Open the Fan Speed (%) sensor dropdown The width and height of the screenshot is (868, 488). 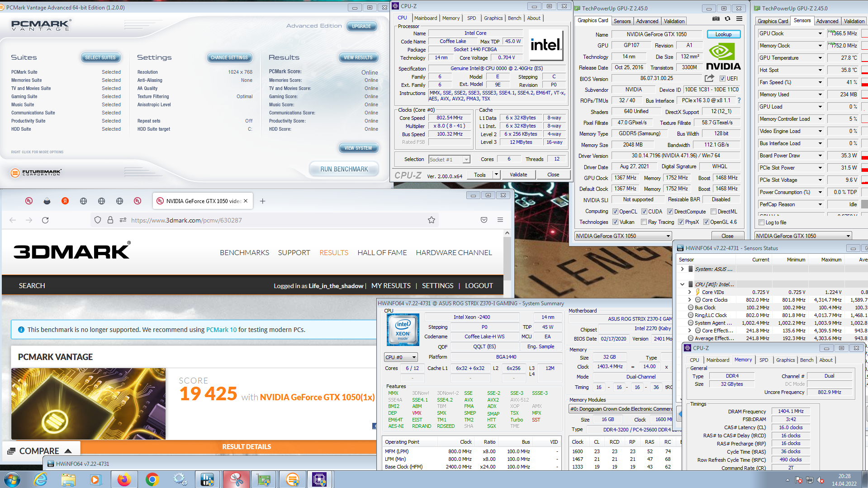point(820,82)
